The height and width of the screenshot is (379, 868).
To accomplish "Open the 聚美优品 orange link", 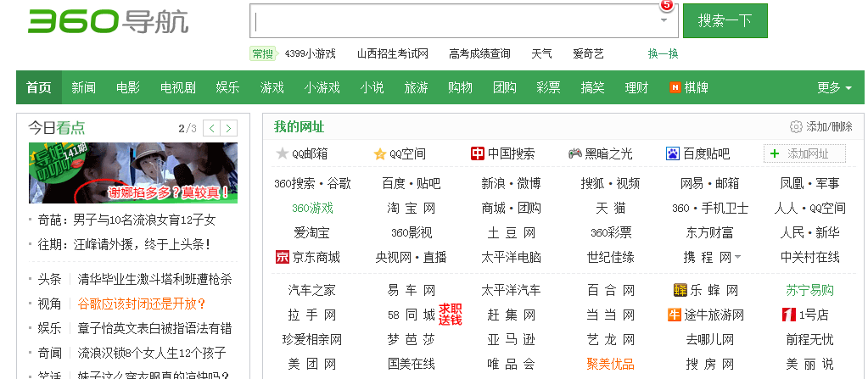I will pyautogui.click(x=611, y=364).
